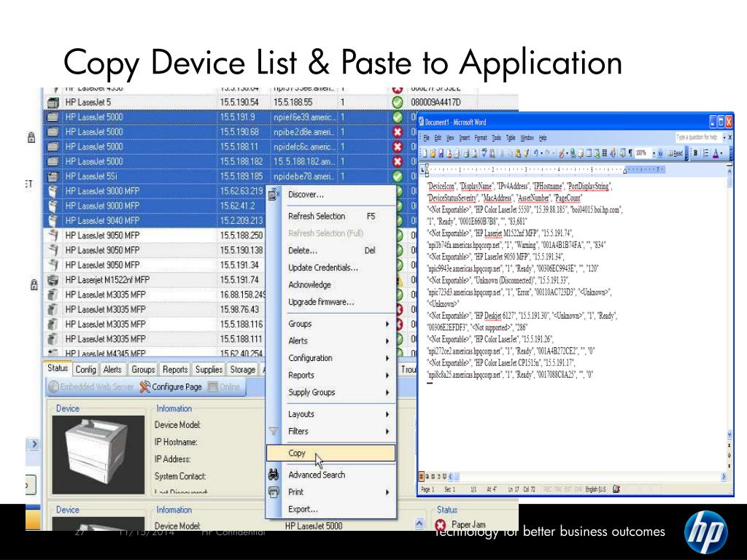
Task: Switch to the Storage tab
Action: (x=242, y=369)
